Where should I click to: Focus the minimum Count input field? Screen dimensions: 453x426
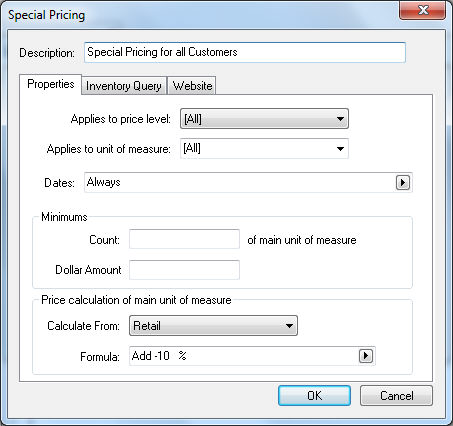tap(184, 239)
